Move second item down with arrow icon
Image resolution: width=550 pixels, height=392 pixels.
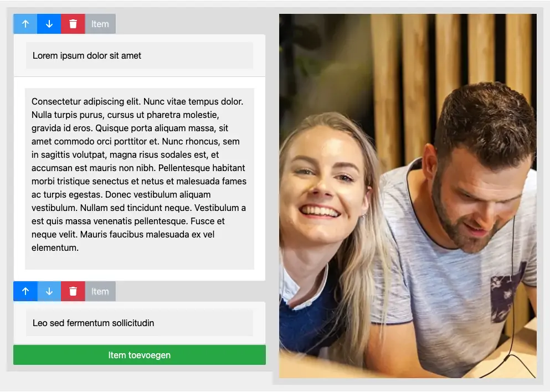pyautogui.click(x=49, y=291)
